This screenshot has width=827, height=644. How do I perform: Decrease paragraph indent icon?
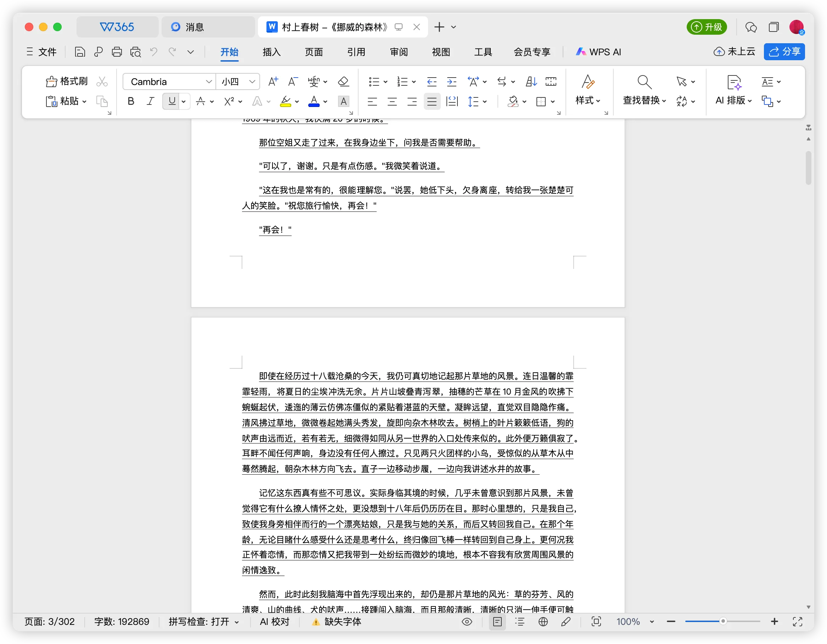432,81
